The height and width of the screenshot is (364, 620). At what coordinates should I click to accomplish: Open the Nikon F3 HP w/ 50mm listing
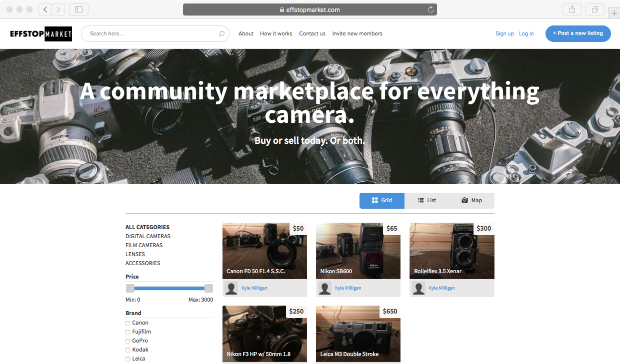(264, 334)
